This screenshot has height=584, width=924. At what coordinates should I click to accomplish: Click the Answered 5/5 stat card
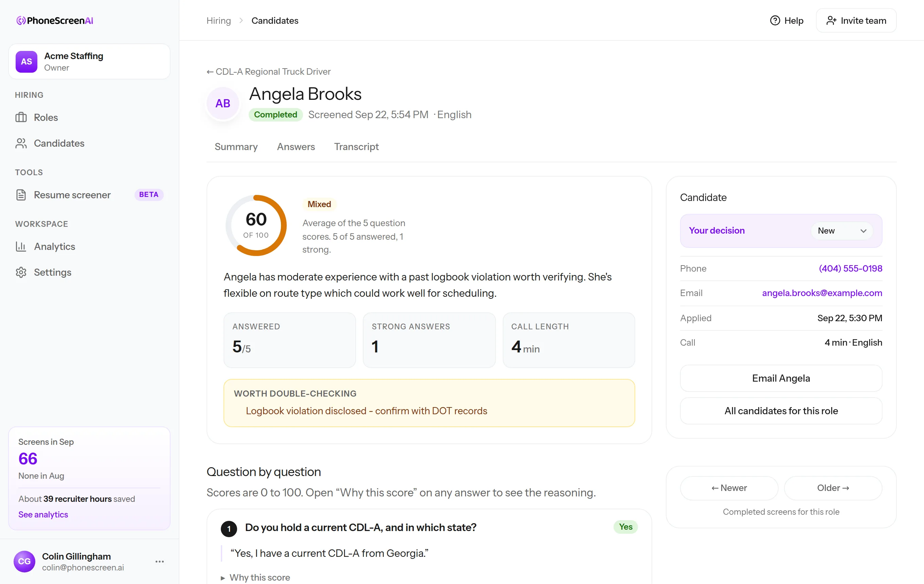coord(290,340)
